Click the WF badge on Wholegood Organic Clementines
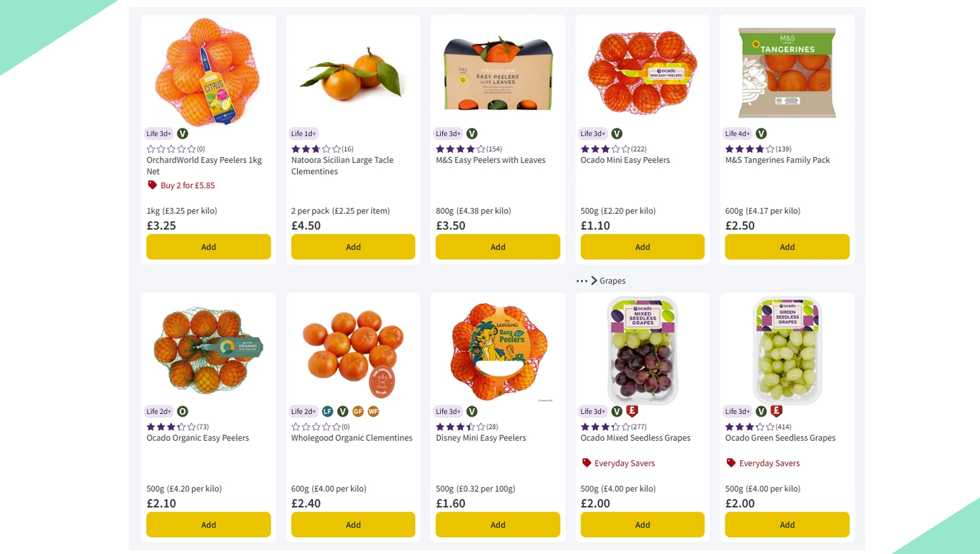980x554 pixels. [x=373, y=411]
